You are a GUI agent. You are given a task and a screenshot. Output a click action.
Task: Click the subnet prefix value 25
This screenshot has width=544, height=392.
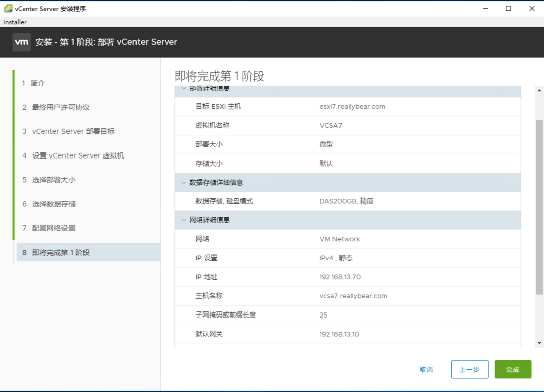pyautogui.click(x=323, y=315)
